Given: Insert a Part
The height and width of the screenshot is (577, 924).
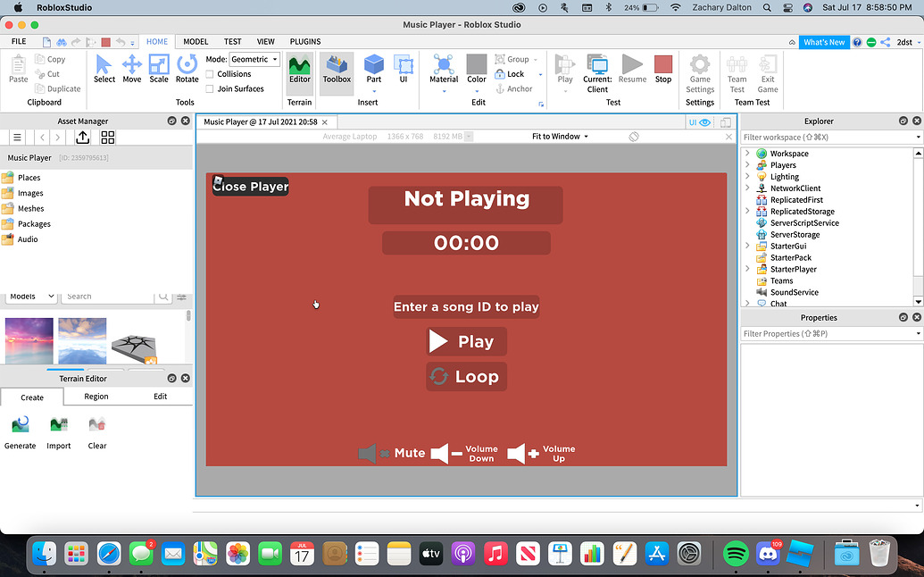Looking at the screenshot, I should pos(373,70).
